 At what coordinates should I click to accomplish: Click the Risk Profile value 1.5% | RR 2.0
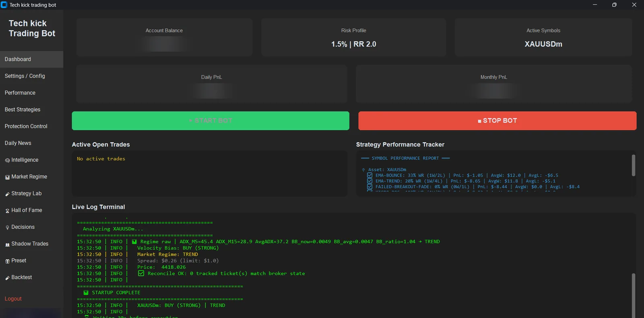tap(354, 44)
